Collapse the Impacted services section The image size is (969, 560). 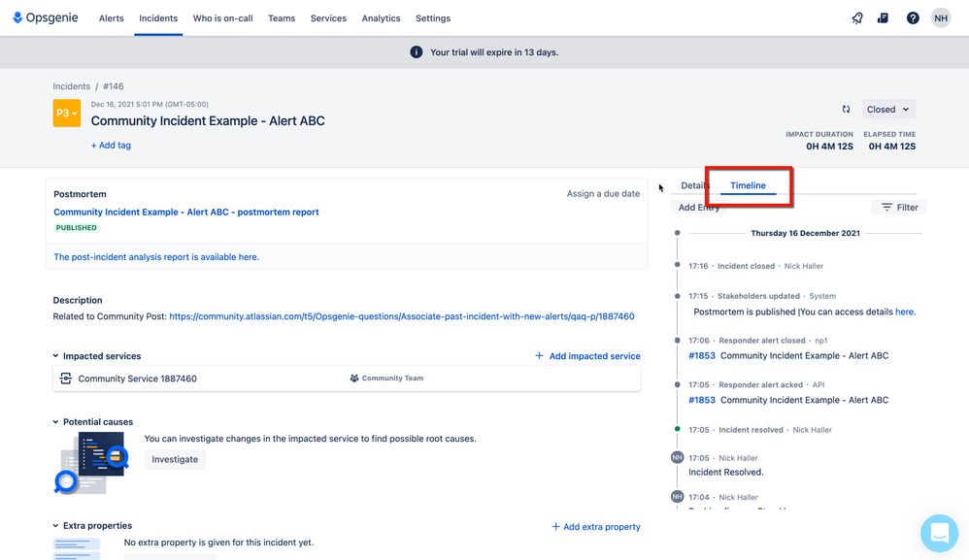tap(55, 355)
